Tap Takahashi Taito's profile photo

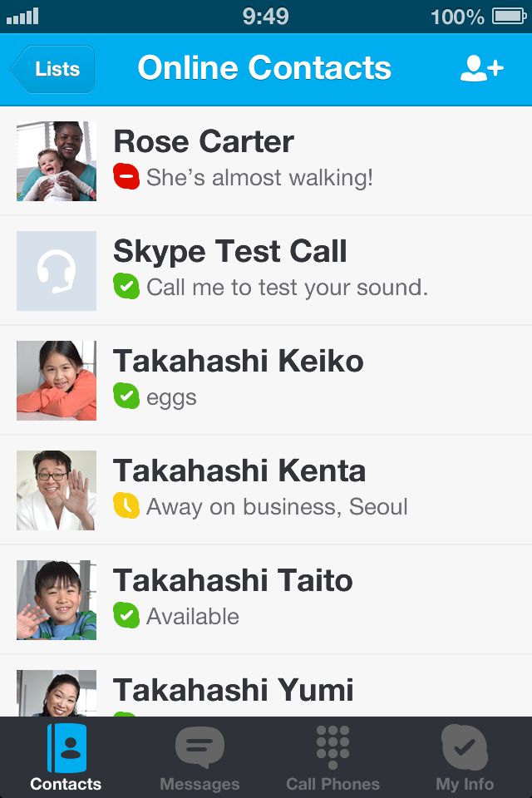[x=57, y=600]
